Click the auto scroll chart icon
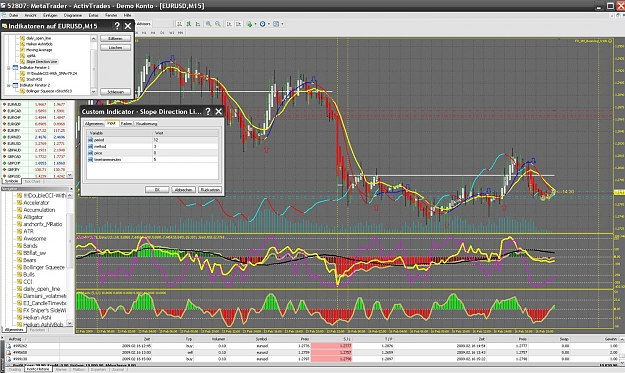 (229, 24)
